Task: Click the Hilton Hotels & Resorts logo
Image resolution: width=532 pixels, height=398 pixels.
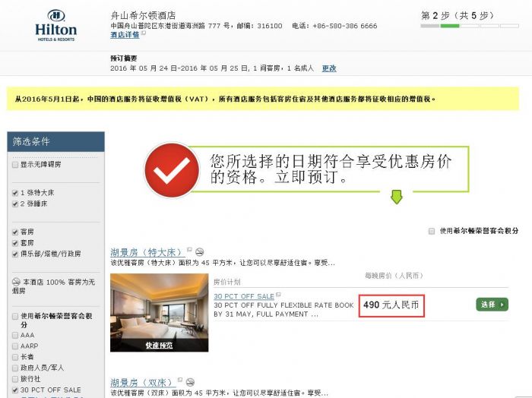Action: (x=56, y=26)
